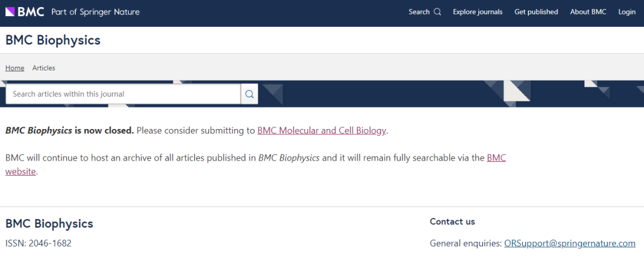Image resolution: width=644 pixels, height=258 pixels.
Task: Click the BMC Biophysics journal title header
Action: [53, 41]
